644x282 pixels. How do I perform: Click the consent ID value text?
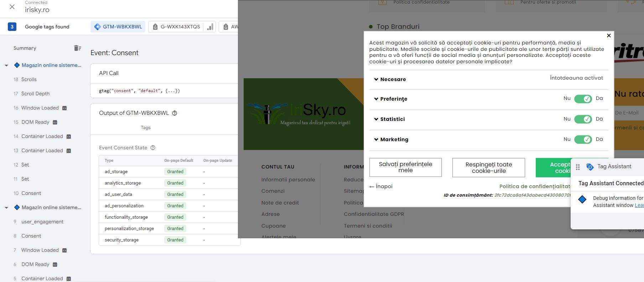coord(532,195)
